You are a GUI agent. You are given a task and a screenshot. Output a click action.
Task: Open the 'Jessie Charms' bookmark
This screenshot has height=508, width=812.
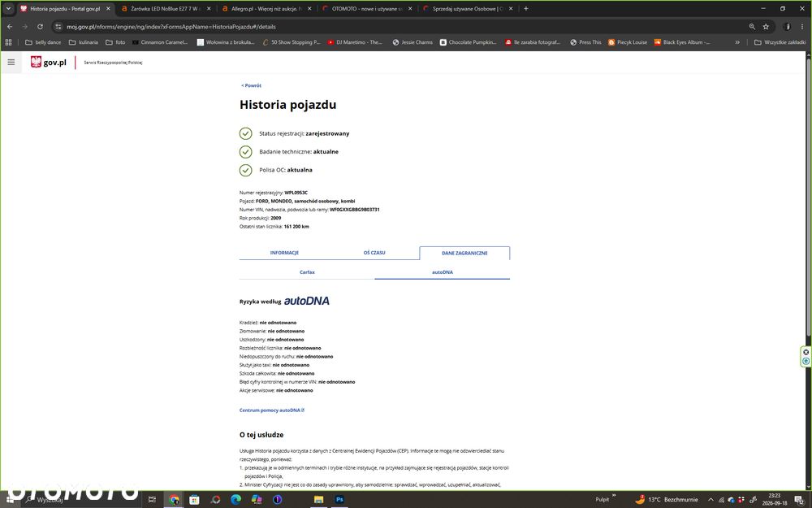pyautogui.click(x=412, y=42)
